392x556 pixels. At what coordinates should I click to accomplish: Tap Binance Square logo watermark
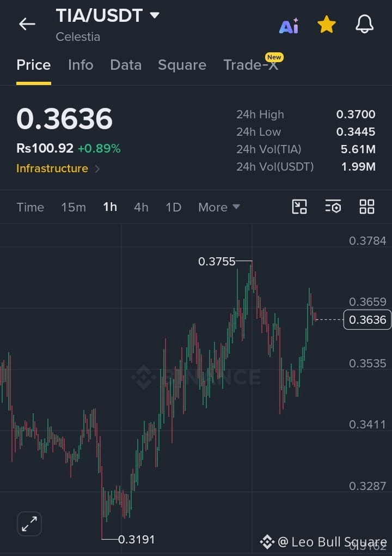267,542
